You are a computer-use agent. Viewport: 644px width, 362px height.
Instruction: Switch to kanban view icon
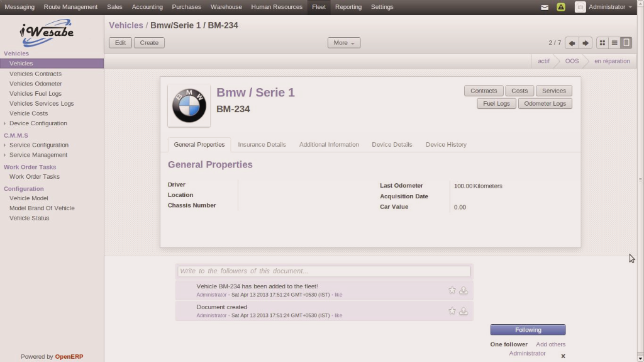(x=602, y=43)
